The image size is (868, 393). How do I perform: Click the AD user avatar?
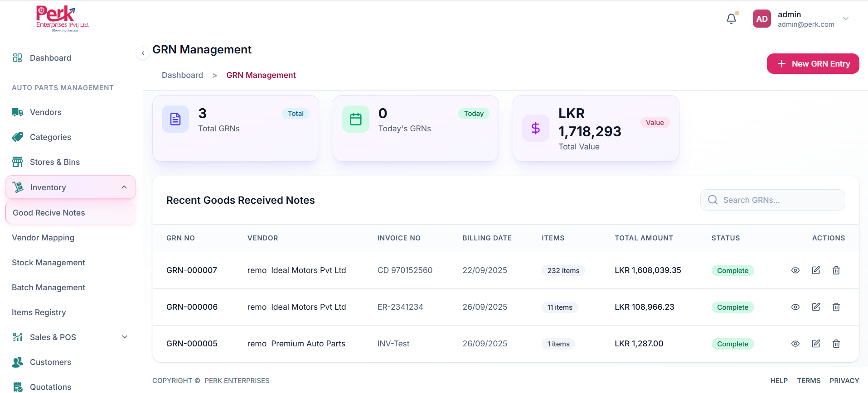761,19
